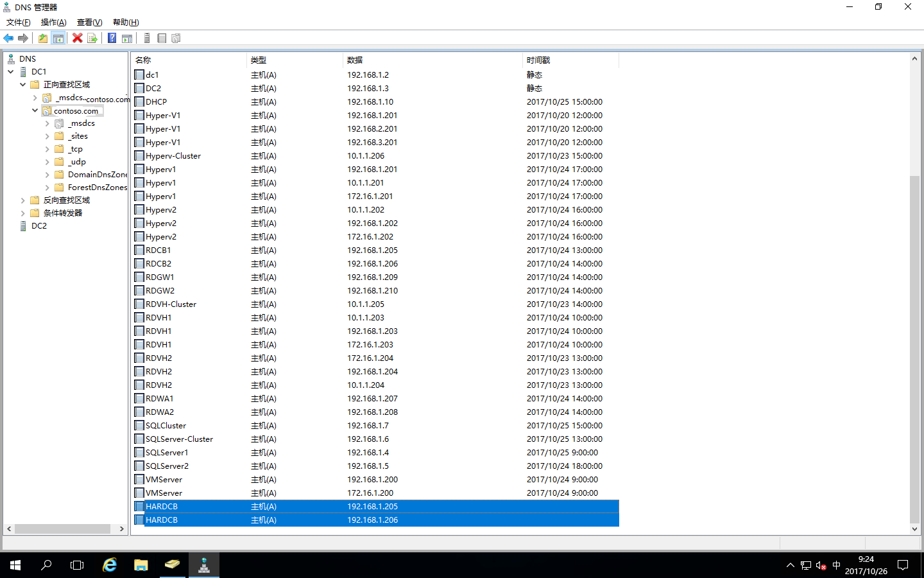The width and height of the screenshot is (924, 578).
Task: Open Help via the question mark icon
Action: pos(112,39)
